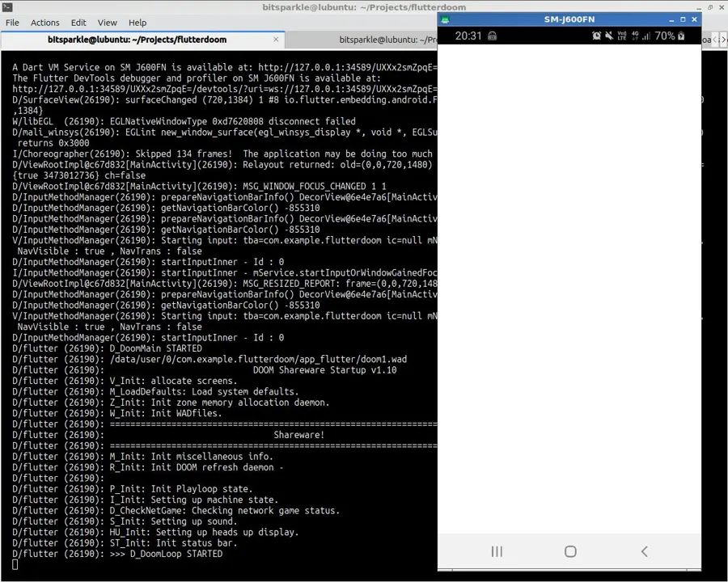Minimize the SM-J600FN window
728x582 pixels.
pos(671,19)
